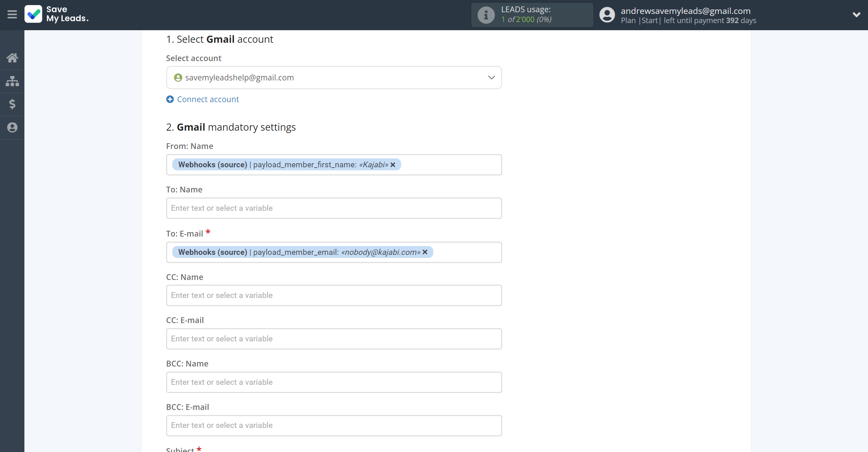Click the To: Name input field

[x=334, y=208]
